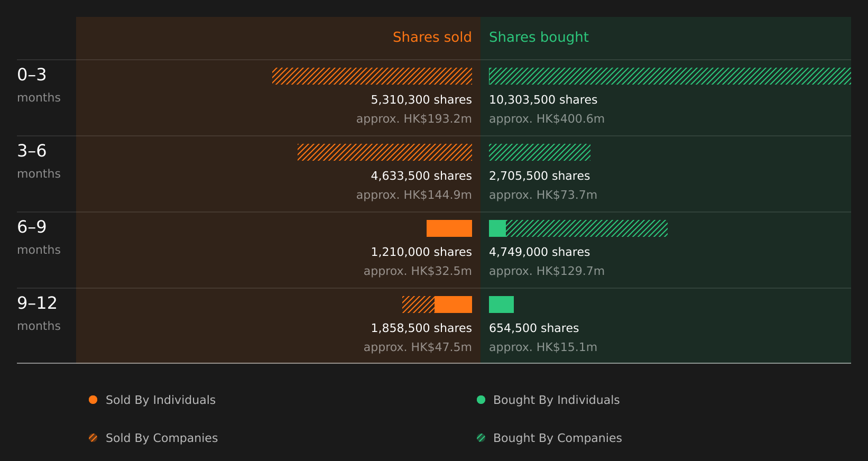Click the 0–3 months row label
The image size is (868, 461).
[x=39, y=85]
